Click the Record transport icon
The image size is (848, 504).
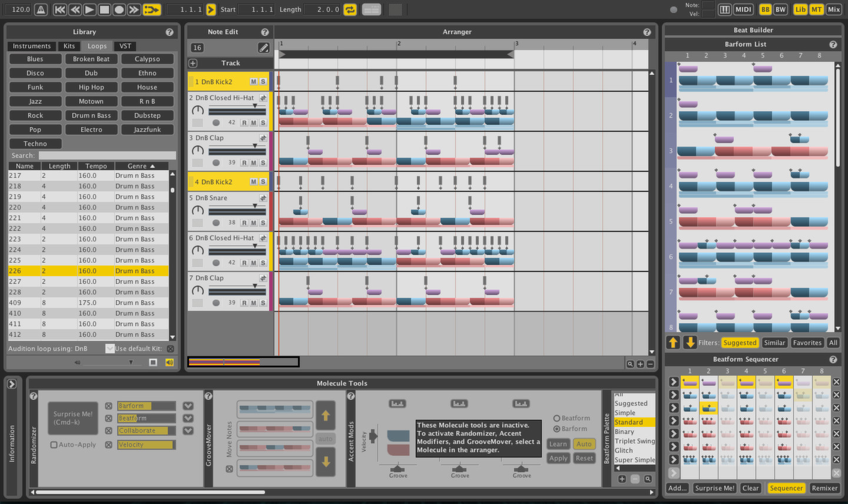click(x=119, y=9)
